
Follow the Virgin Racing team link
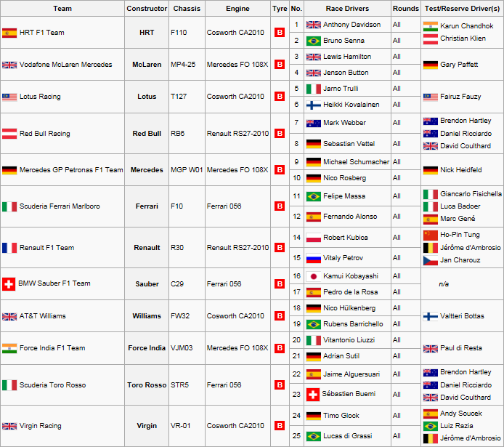[40, 426]
